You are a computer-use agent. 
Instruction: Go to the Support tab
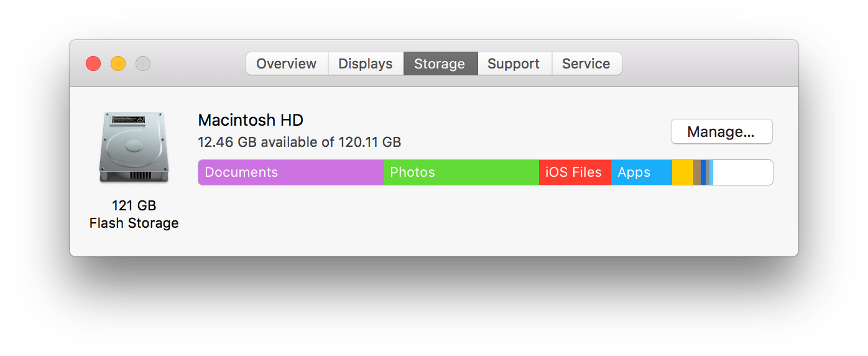click(514, 63)
